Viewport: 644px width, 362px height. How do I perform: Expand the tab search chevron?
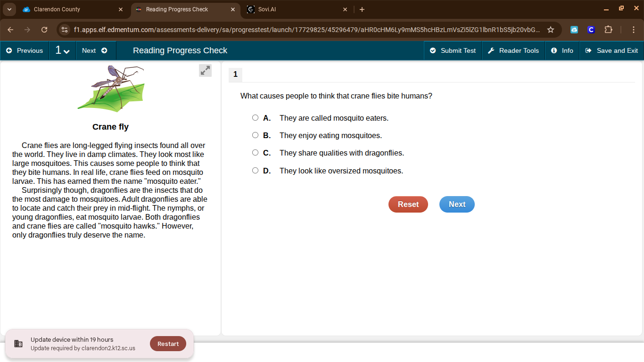[9, 9]
